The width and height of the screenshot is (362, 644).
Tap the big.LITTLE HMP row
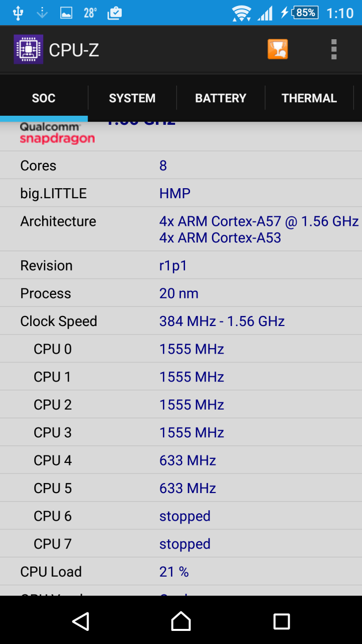(x=181, y=193)
